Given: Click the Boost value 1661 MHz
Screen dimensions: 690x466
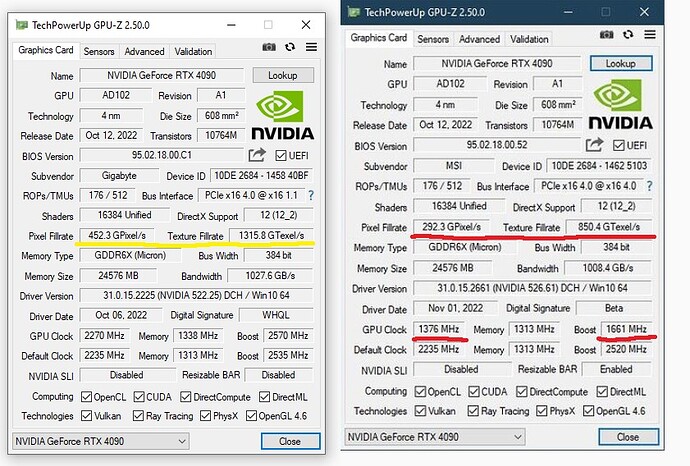Looking at the screenshot, I should (626, 329).
